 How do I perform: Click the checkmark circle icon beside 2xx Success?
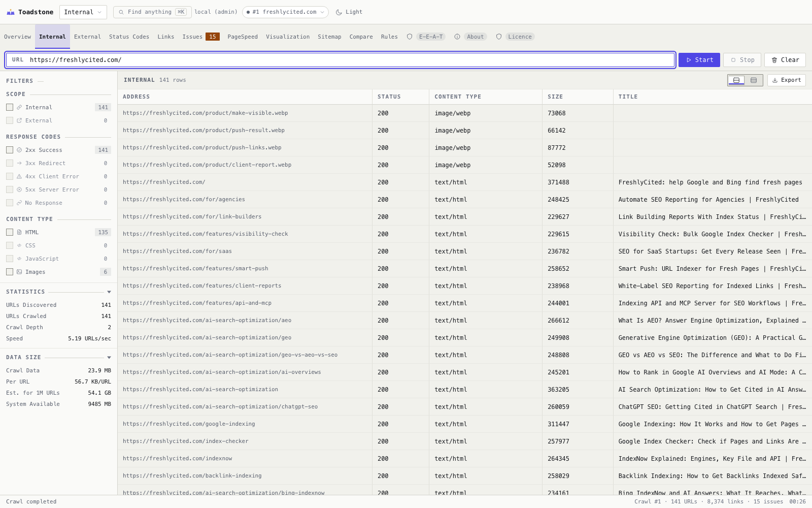(x=19, y=150)
